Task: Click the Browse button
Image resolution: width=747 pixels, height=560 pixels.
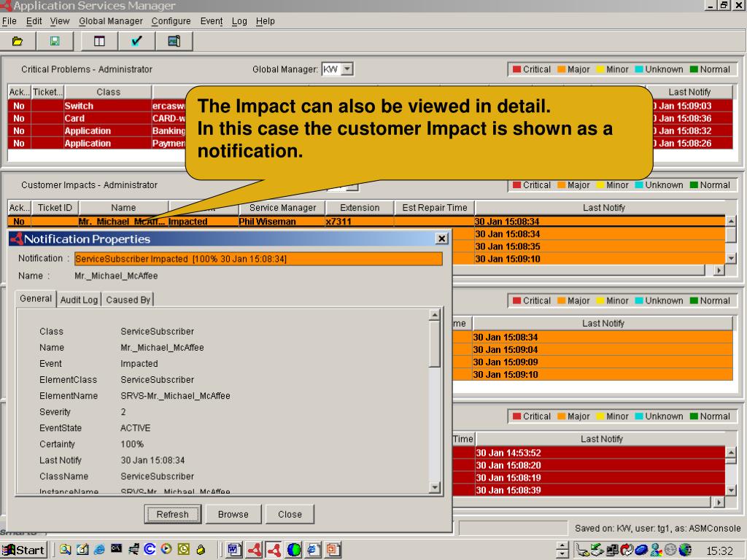Action: [x=233, y=514]
